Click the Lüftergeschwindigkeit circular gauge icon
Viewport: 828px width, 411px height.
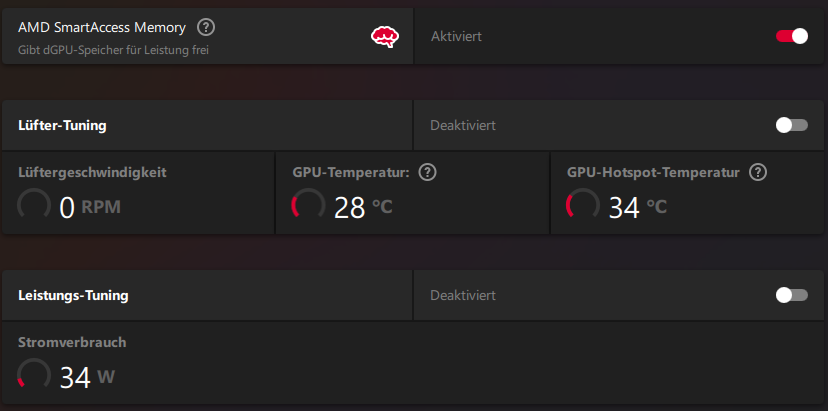tap(34, 206)
